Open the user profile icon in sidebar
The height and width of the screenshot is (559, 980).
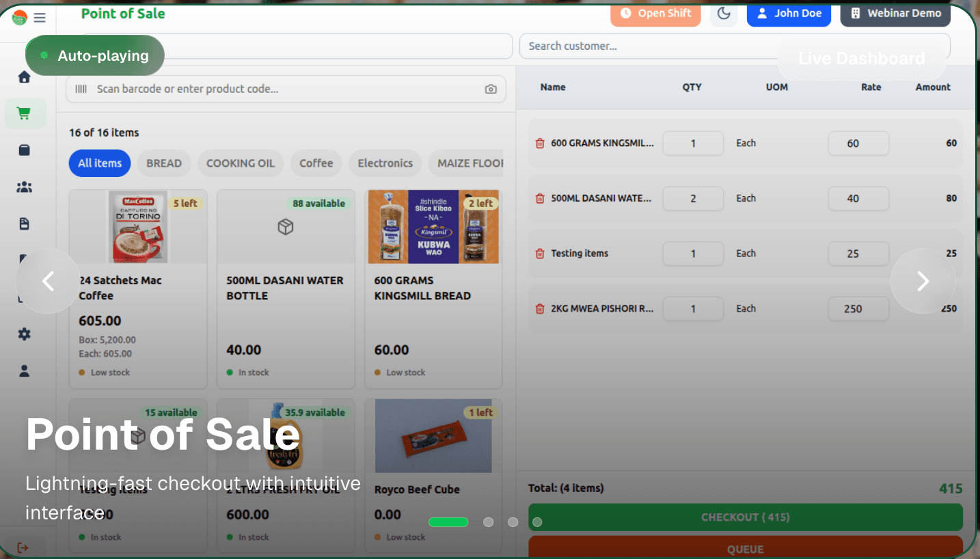(x=25, y=371)
